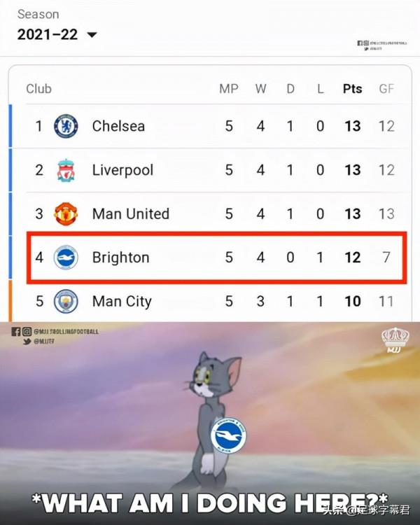Expand the season selector arrow
Viewport: 420px width, 525px height.
[92, 34]
